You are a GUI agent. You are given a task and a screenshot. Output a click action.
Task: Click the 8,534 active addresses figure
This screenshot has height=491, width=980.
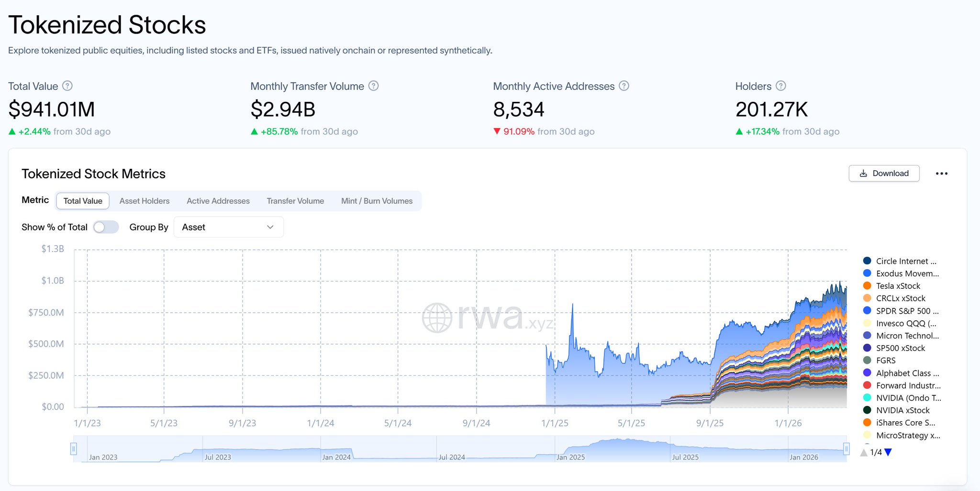[x=519, y=109]
